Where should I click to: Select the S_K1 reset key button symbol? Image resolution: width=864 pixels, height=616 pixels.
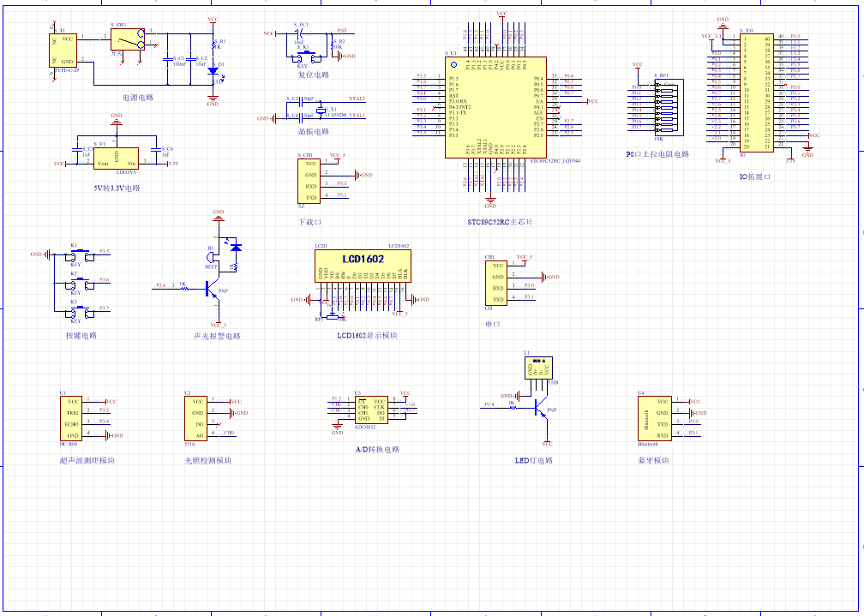point(303,58)
